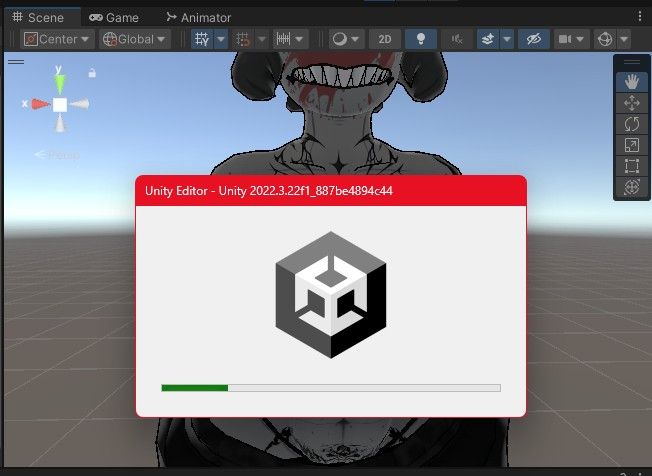
Task: Select the Rotate tool
Action: [632, 124]
